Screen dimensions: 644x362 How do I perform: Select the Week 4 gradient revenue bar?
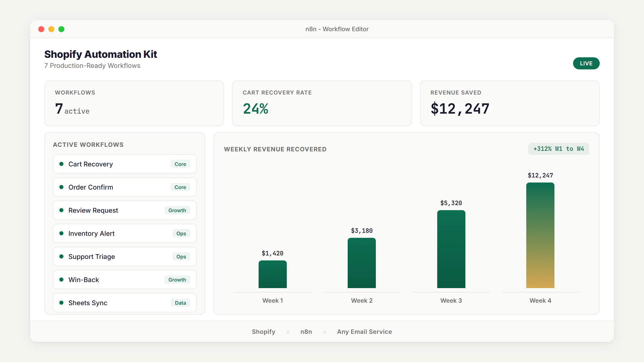[540, 235]
